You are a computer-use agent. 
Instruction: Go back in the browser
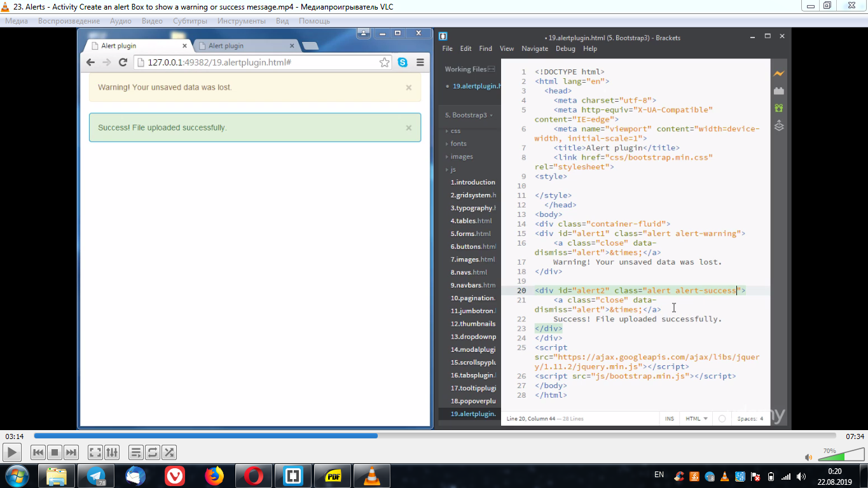click(90, 62)
